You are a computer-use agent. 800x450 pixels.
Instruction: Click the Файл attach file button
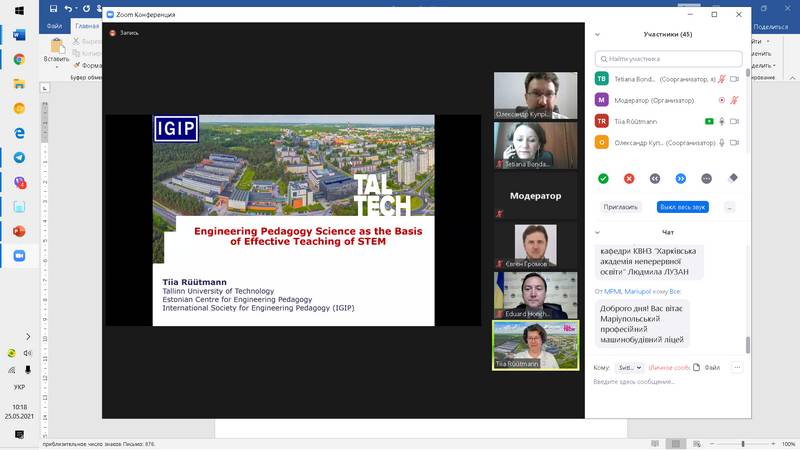click(707, 367)
